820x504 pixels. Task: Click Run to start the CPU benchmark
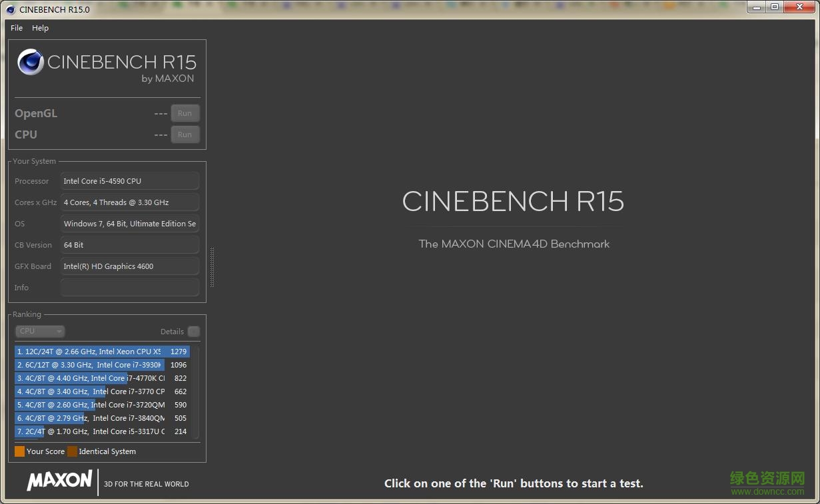185,134
